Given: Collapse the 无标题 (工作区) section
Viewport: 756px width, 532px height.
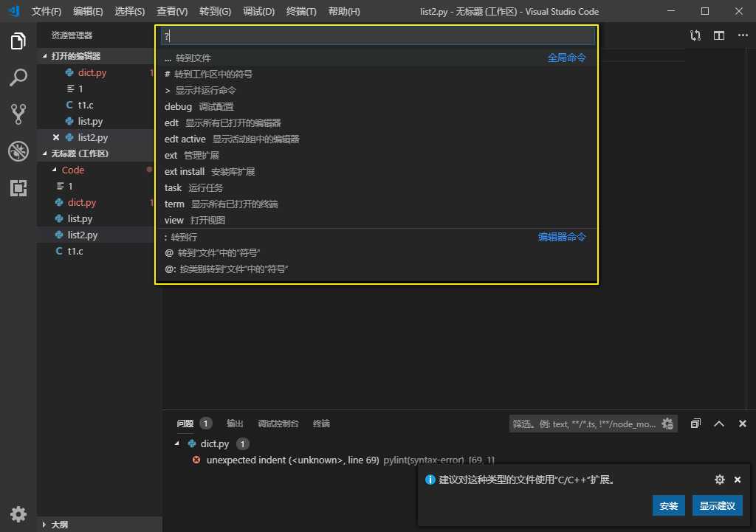Looking at the screenshot, I should (x=45, y=153).
